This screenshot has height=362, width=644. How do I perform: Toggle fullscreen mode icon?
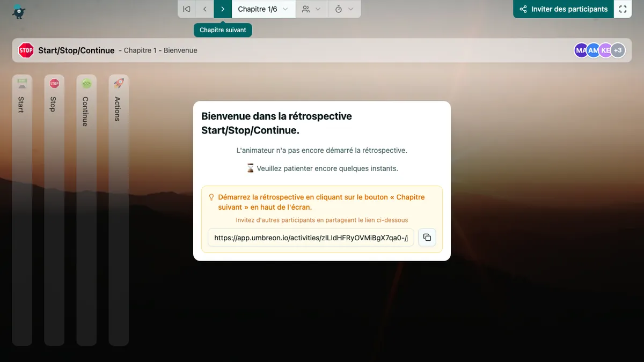pos(623,9)
